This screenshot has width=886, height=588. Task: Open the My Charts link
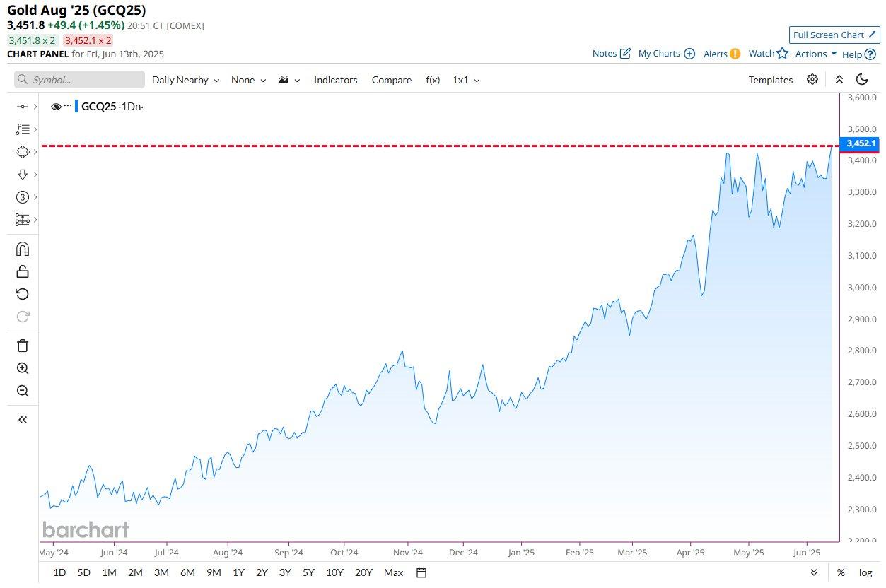(666, 54)
